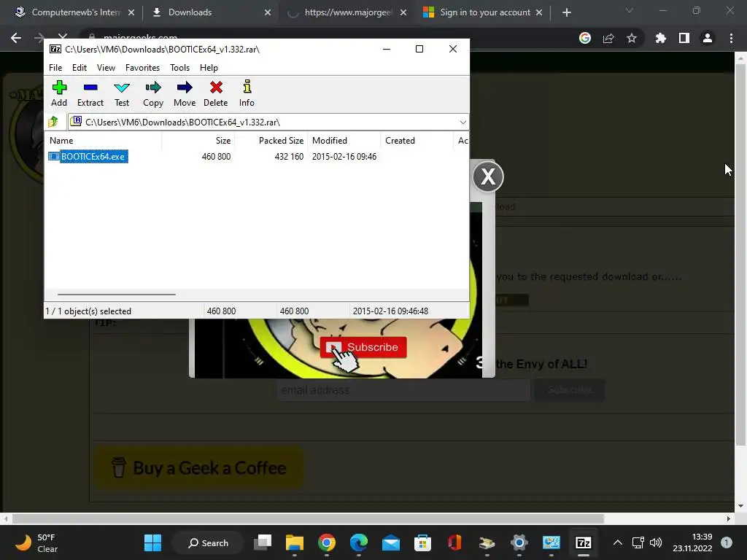Open Mail app from taskbar
Screen dimensions: 747x560
391,542
